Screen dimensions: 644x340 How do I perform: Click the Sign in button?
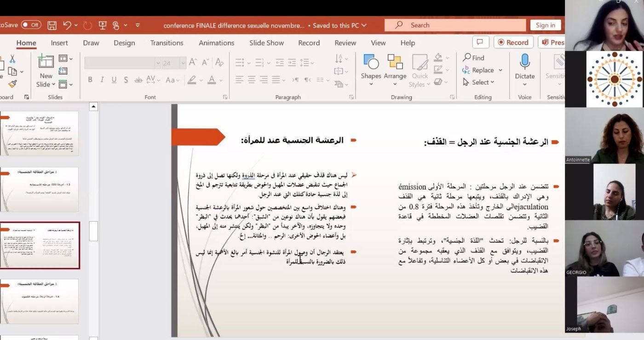point(546,25)
